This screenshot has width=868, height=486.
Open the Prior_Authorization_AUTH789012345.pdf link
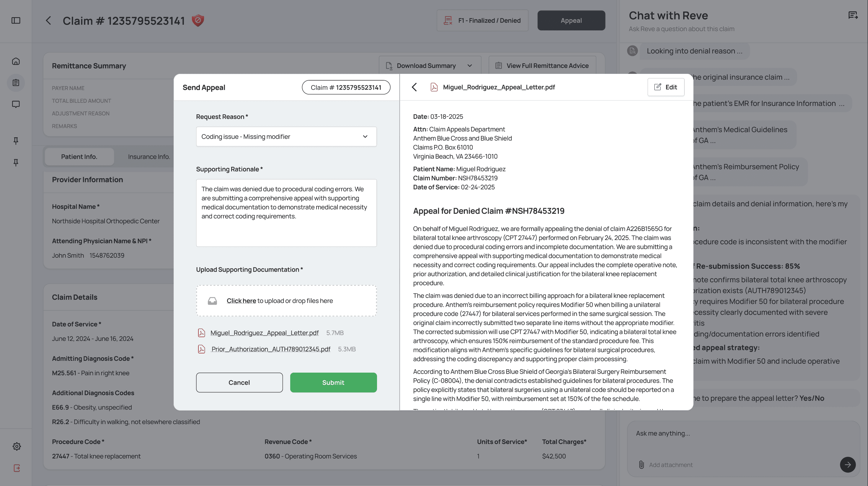pos(270,349)
